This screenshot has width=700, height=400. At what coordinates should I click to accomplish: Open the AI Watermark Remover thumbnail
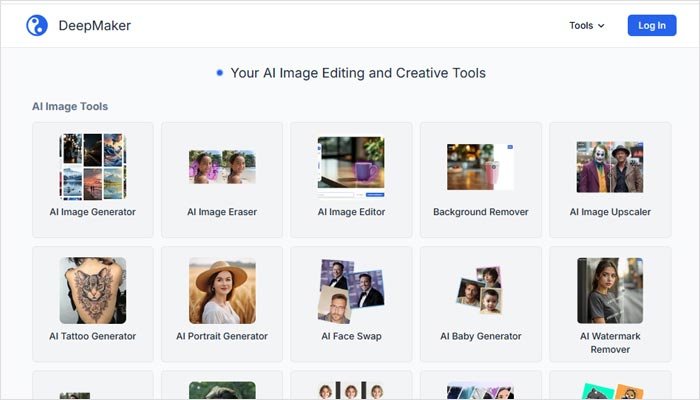tap(610, 290)
